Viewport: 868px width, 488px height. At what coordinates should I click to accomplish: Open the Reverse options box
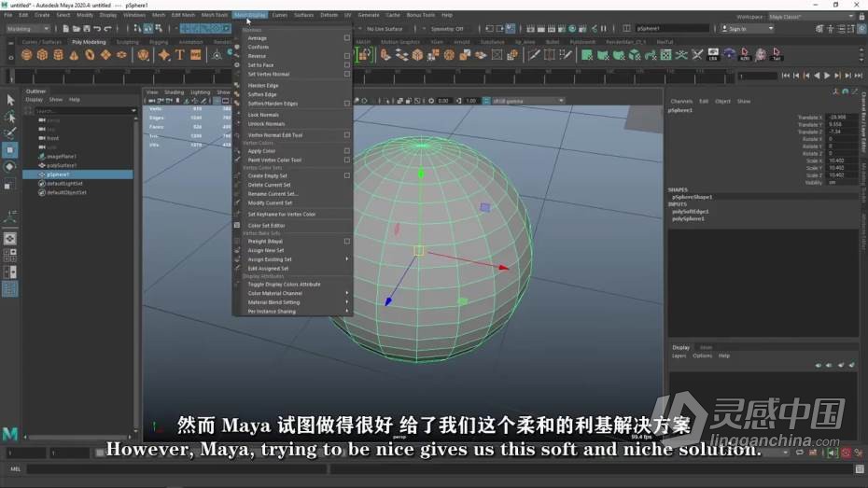(347, 56)
